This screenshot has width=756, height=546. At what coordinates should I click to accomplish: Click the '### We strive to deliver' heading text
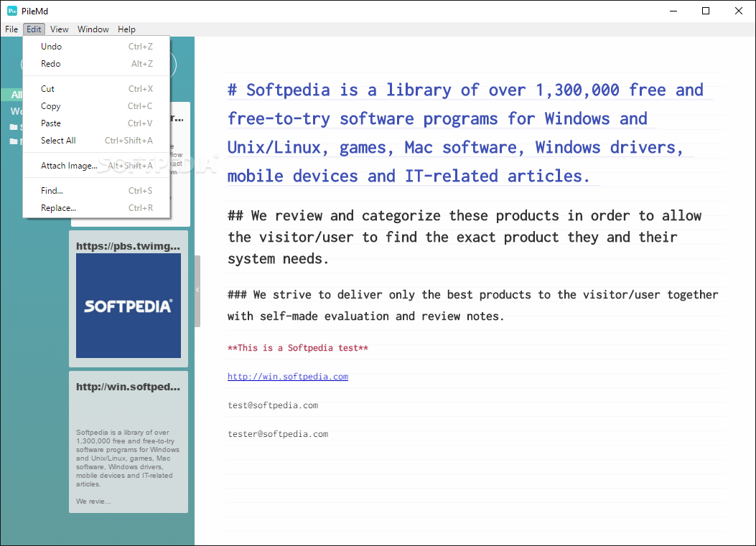pos(473,306)
